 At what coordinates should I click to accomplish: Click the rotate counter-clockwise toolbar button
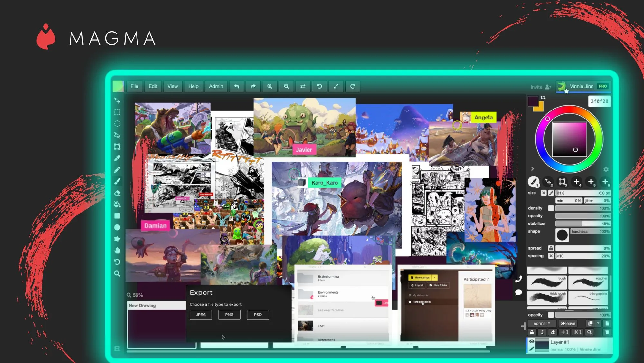click(319, 86)
